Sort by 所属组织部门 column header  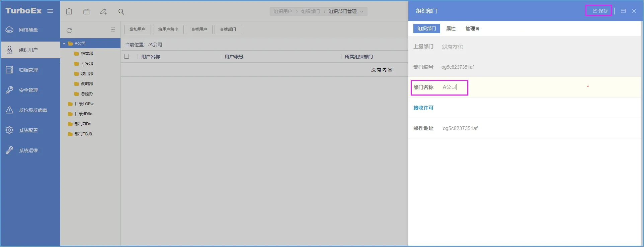(359, 57)
